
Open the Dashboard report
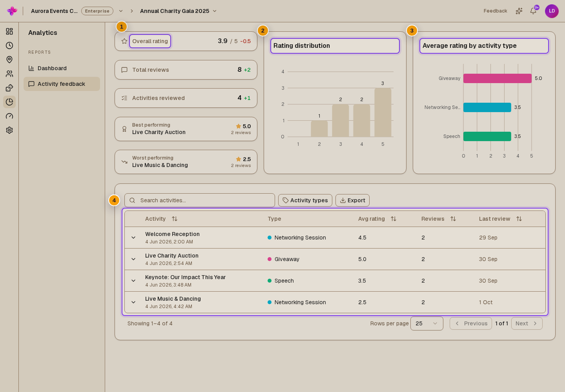[62, 68]
